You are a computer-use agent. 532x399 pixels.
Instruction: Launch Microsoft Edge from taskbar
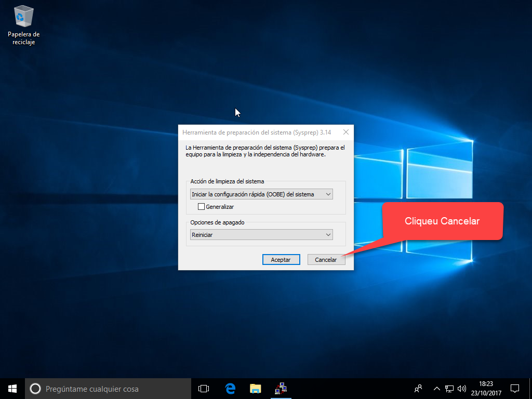click(230, 389)
